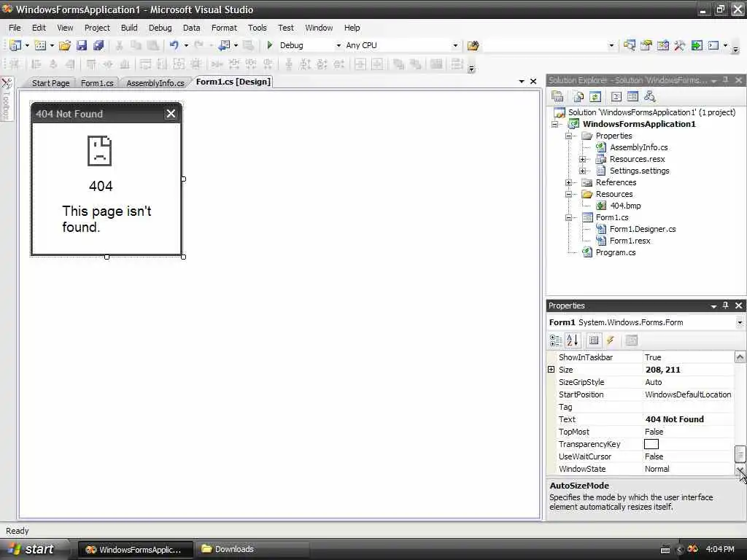Click Show All Files in Solution Explorer
The height and width of the screenshot is (560, 747).
tap(578, 97)
